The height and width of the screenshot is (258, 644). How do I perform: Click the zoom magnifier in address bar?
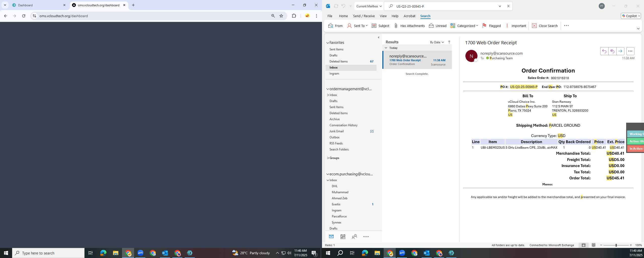(273, 16)
